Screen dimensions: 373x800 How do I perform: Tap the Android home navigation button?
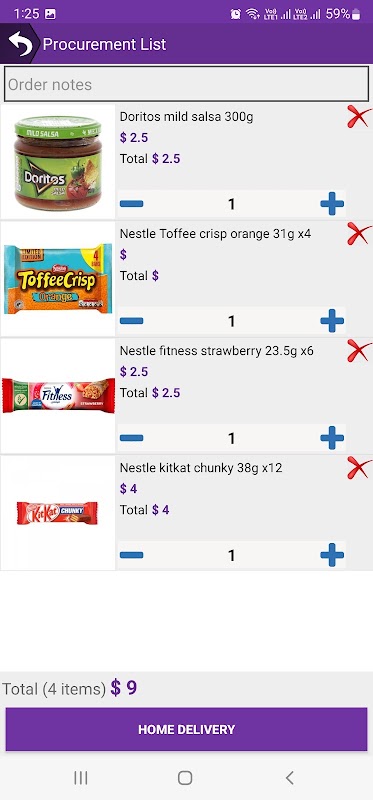coord(185,778)
